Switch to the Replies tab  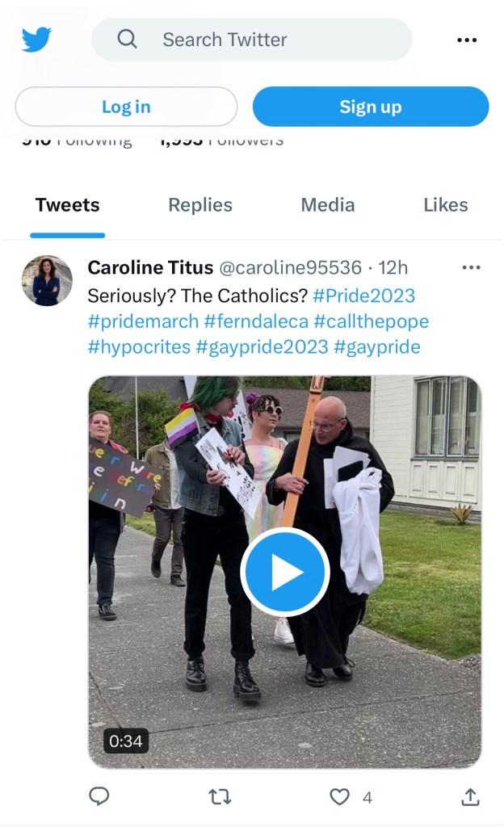coord(200,204)
